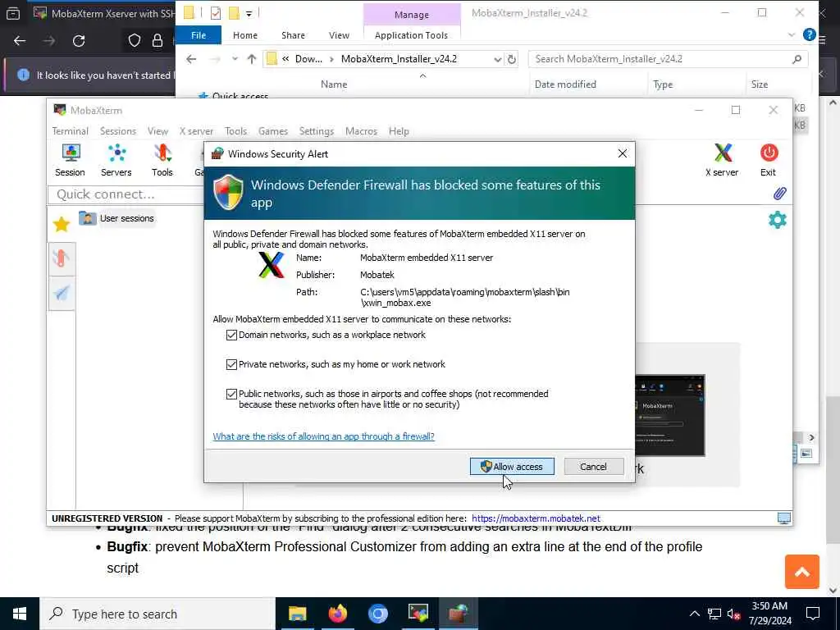
Task: Switch to Application Tools ribbon tab
Action: [x=411, y=35]
